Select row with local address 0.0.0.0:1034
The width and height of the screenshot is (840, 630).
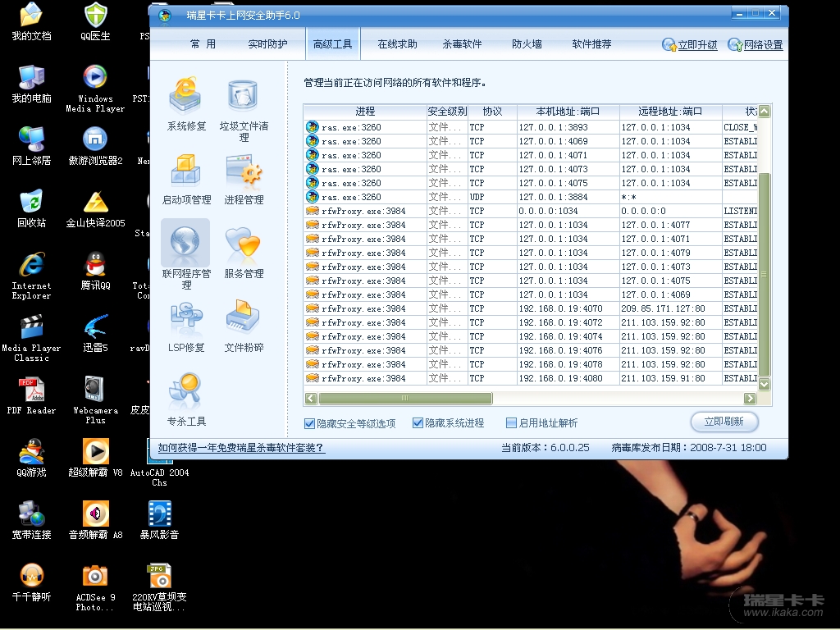pyautogui.click(x=531, y=211)
